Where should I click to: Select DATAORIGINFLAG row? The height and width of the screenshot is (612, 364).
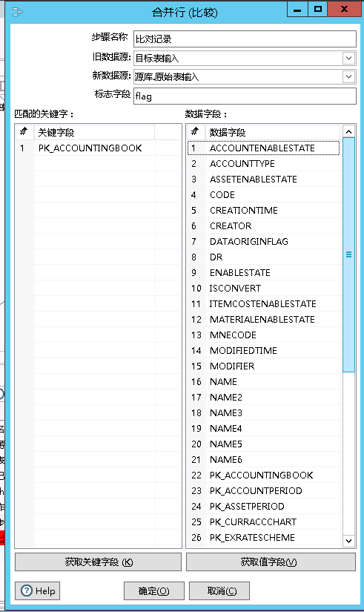263,242
